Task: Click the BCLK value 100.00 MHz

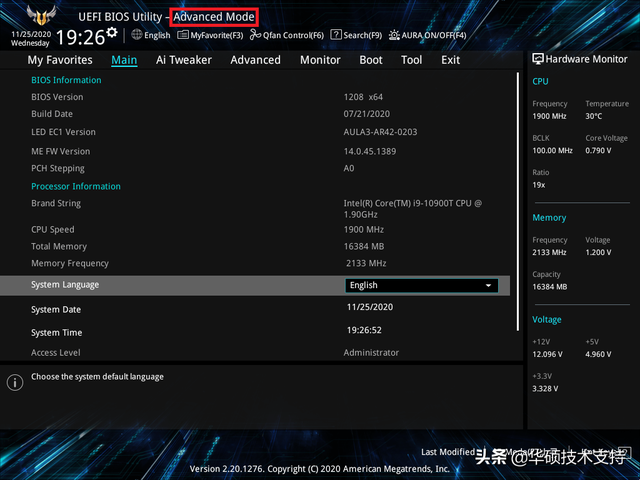Action: coord(552,151)
